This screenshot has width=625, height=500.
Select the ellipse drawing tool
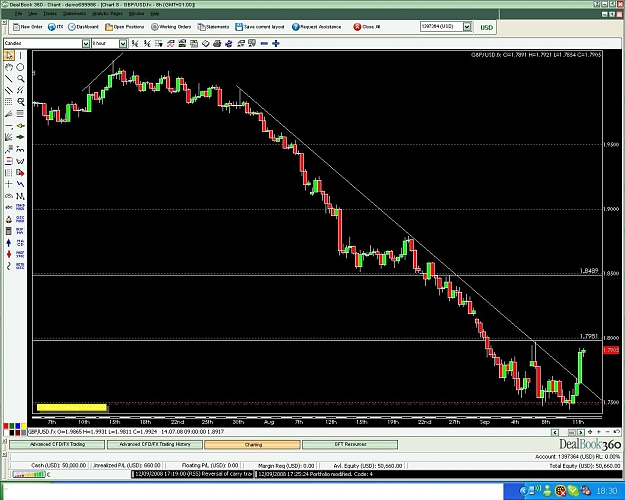20,67
